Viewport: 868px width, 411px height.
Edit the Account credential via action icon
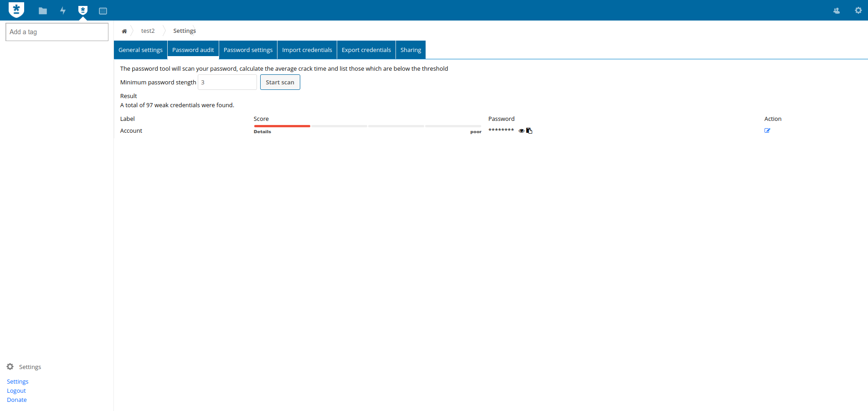coord(767,130)
